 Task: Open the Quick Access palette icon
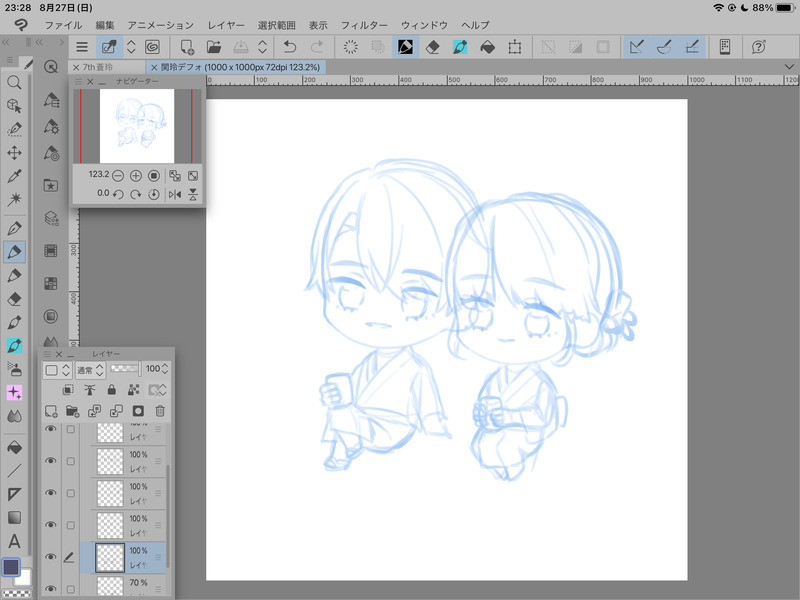coord(51,66)
